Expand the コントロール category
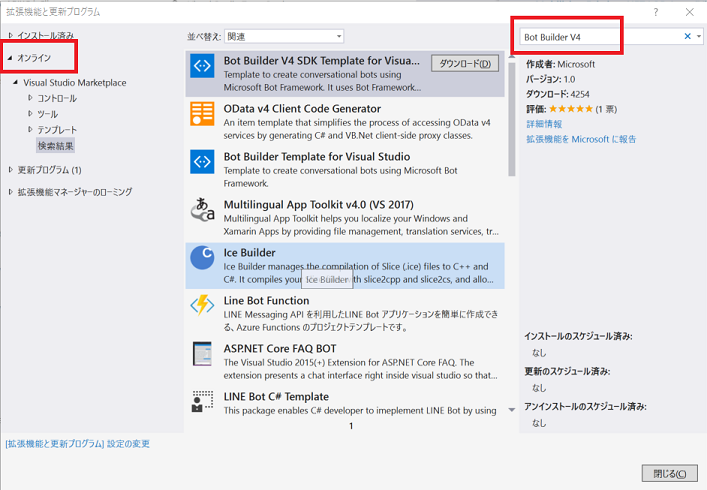Screen dimensions: 707x490 point(30,98)
